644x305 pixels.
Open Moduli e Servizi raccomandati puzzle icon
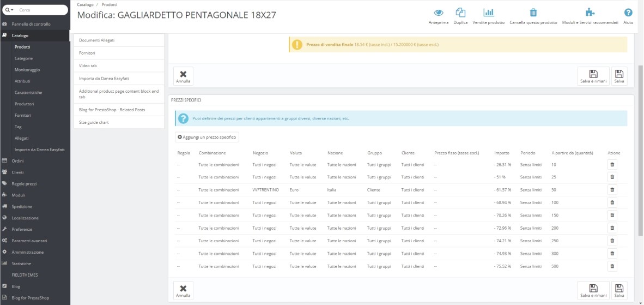coord(590,13)
